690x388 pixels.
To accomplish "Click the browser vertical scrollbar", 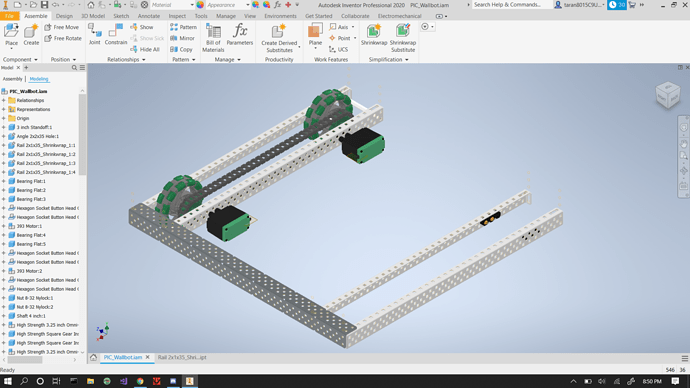I will pos(82,136).
